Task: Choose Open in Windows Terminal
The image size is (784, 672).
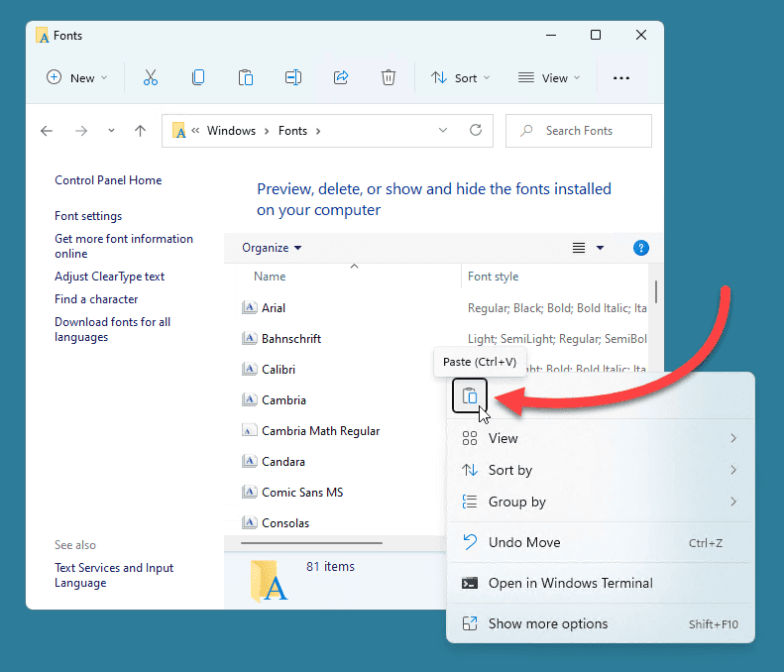Action: [600, 583]
